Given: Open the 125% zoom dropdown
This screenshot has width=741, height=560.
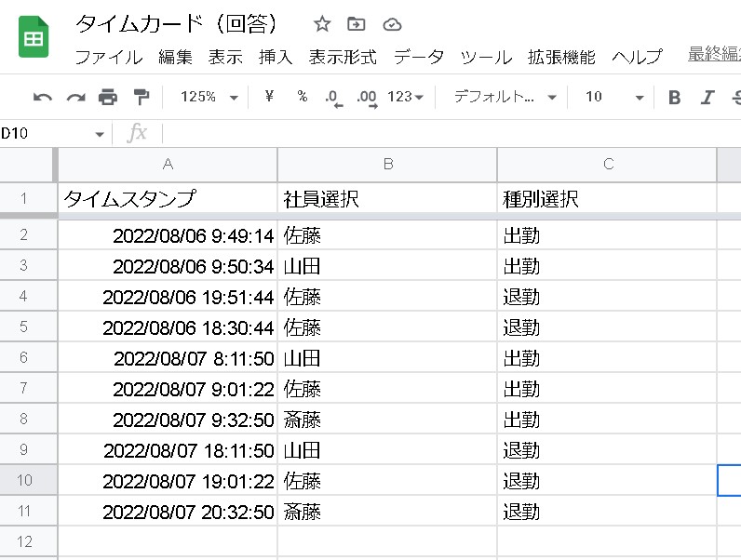Looking at the screenshot, I should 209,98.
